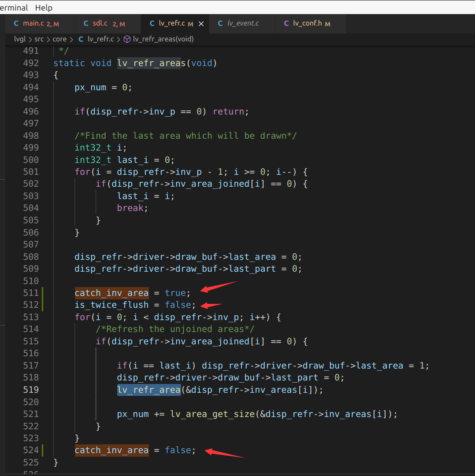Click the C icon on the sdl.c tab

pos(86,23)
